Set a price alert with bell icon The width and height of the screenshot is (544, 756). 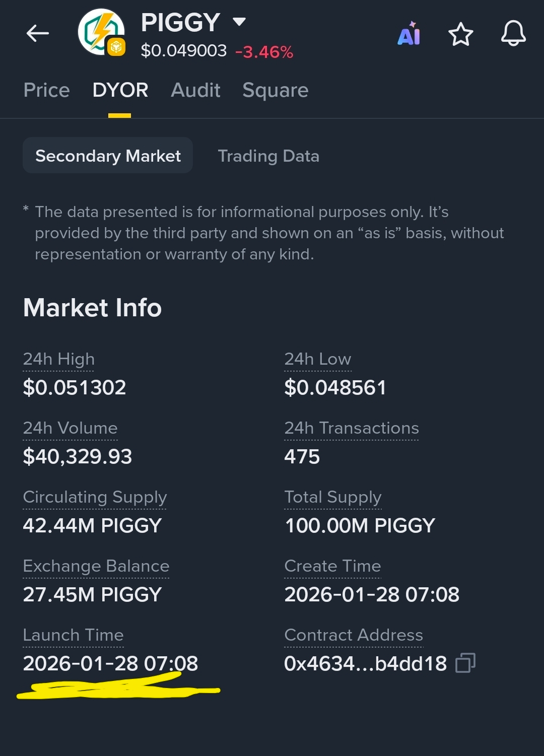513,34
